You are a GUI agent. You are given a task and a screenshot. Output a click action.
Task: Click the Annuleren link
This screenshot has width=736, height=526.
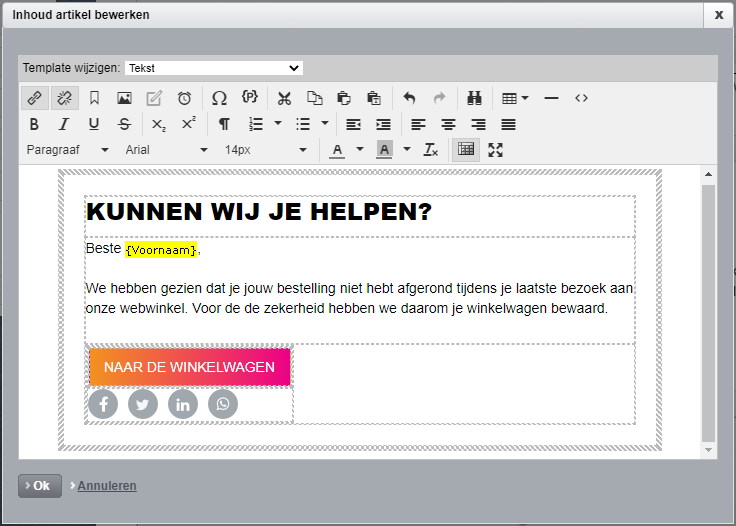pyautogui.click(x=107, y=486)
